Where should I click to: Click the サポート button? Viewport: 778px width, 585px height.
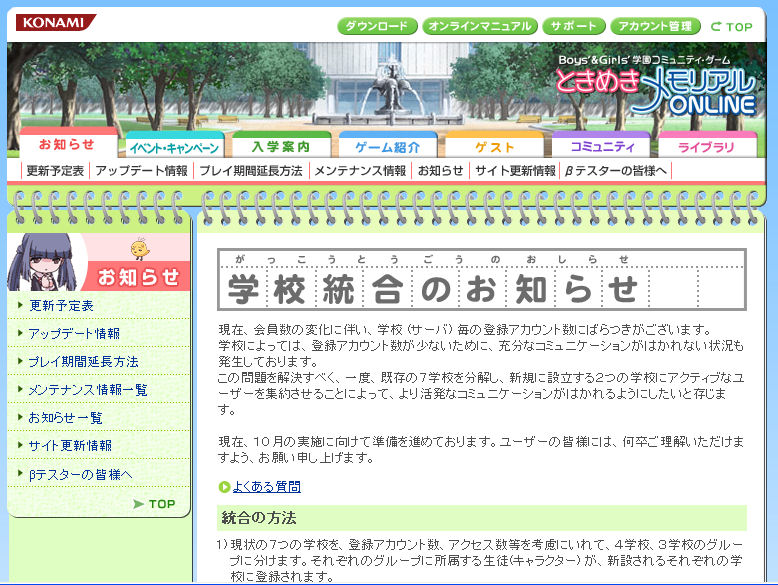click(x=573, y=26)
